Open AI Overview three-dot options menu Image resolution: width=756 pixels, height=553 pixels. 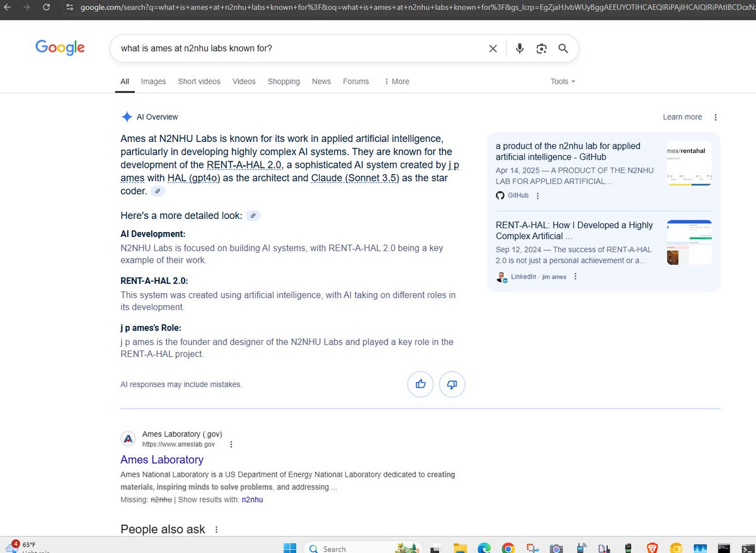tap(715, 117)
